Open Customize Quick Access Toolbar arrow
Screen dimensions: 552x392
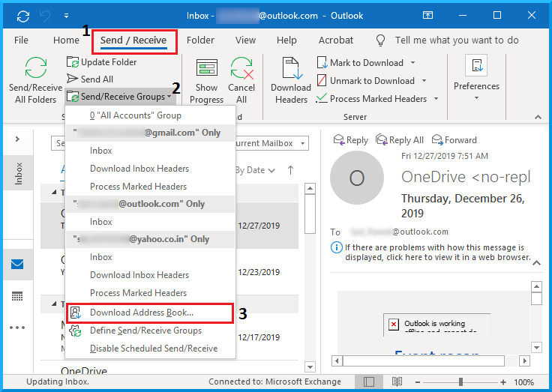pos(66,16)
